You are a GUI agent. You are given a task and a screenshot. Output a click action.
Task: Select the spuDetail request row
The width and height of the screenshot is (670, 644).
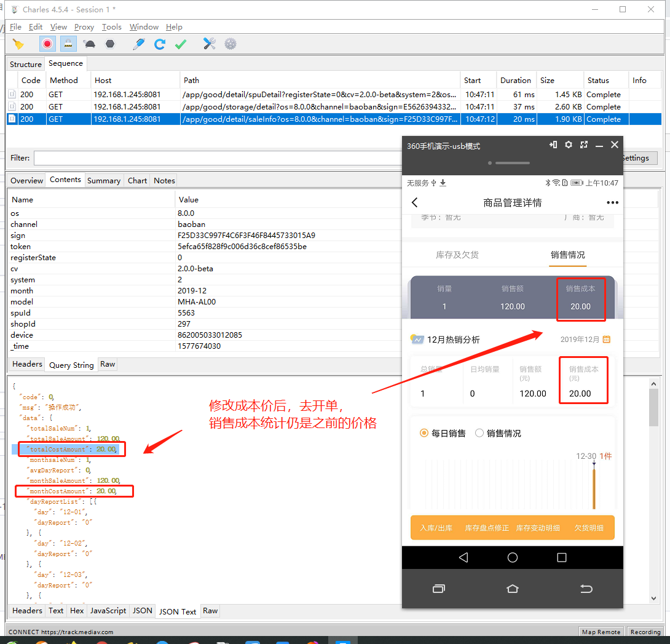pyautogui.click(x=334, y=95)
